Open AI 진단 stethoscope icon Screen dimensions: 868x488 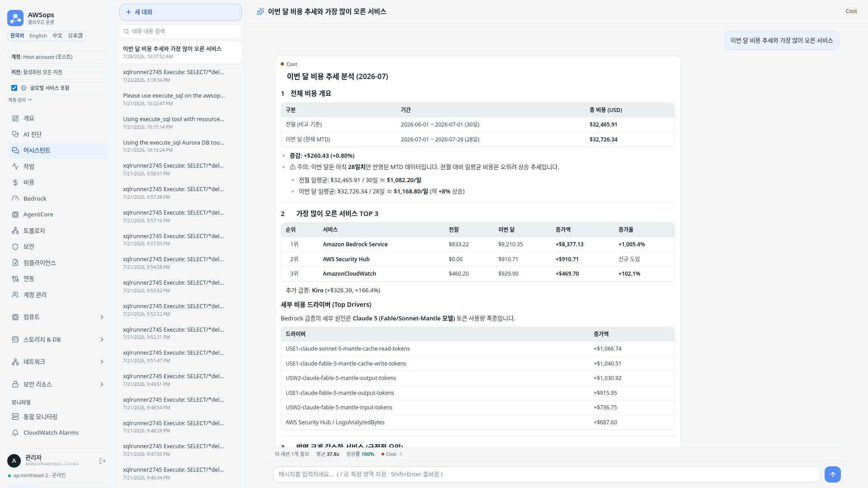15,134
